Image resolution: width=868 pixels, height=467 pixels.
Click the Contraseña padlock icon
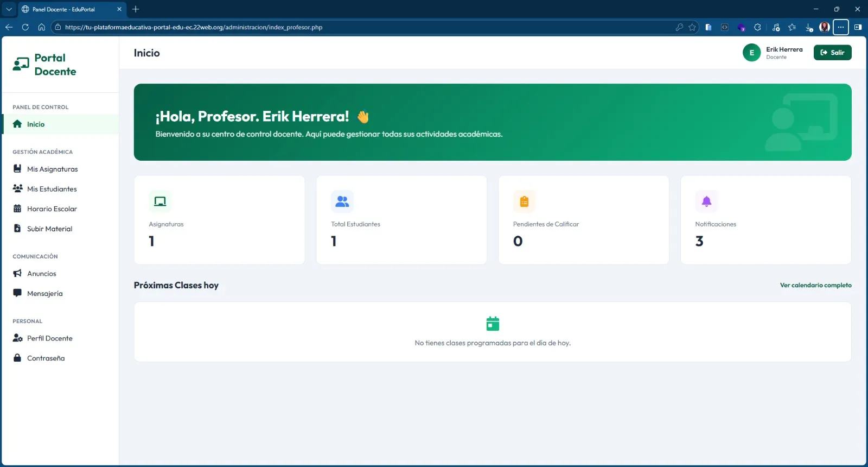coord(17,358)
